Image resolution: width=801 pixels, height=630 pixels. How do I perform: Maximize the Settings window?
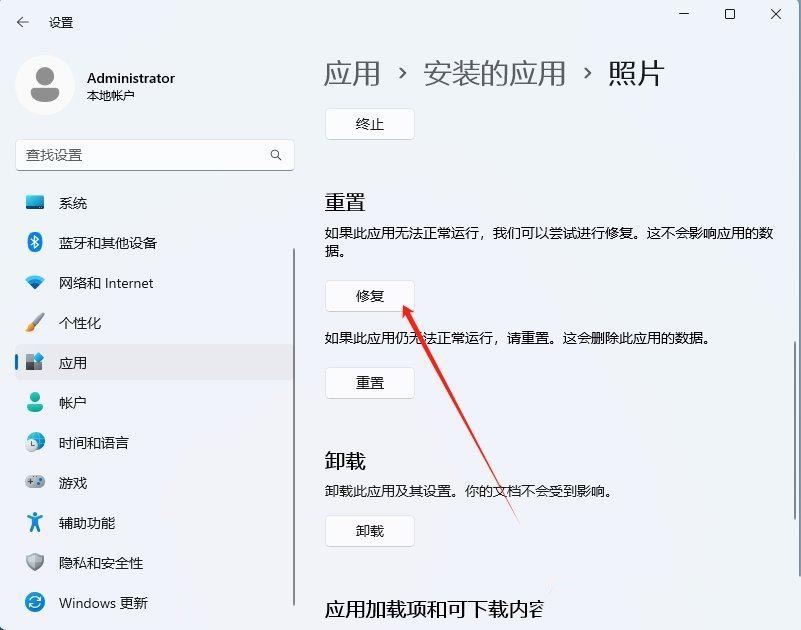tap(730, 14)
